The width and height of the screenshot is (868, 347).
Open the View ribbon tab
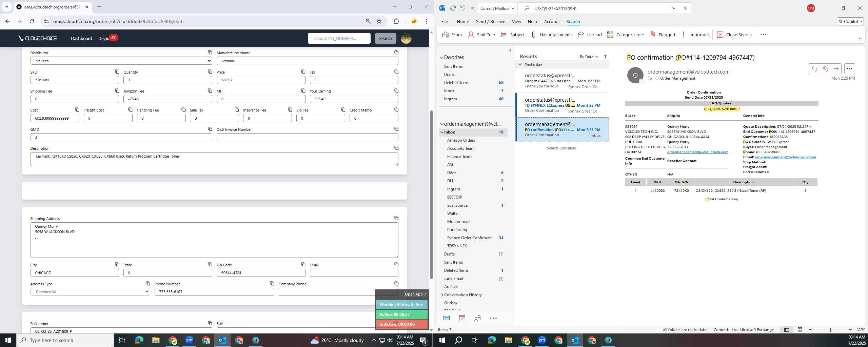pyautogui.click(x=516, y=21)
